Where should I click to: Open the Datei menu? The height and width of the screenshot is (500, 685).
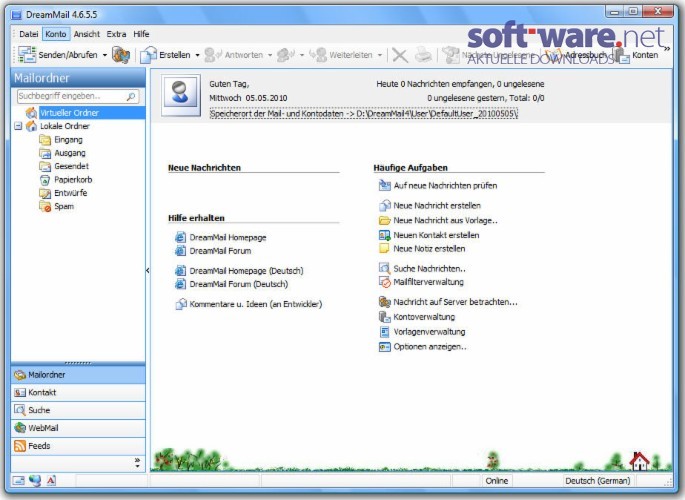(x=28, y=34)
